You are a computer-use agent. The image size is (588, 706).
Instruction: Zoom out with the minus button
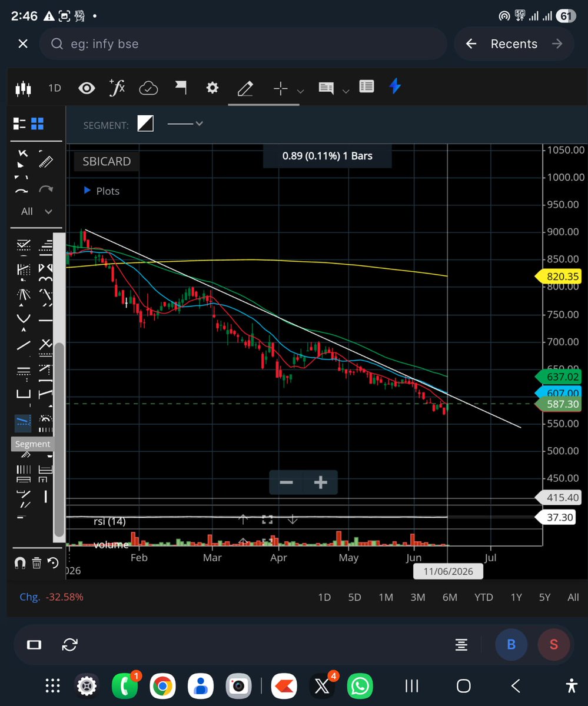[286, 482]
